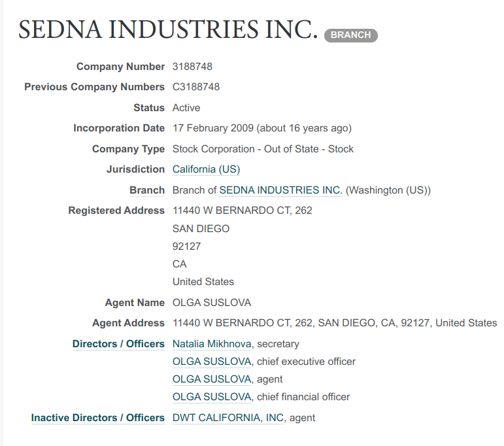Open OLGA SUSLOVA chief financial officer link
504x446 pixels.
tap(212, 397)
